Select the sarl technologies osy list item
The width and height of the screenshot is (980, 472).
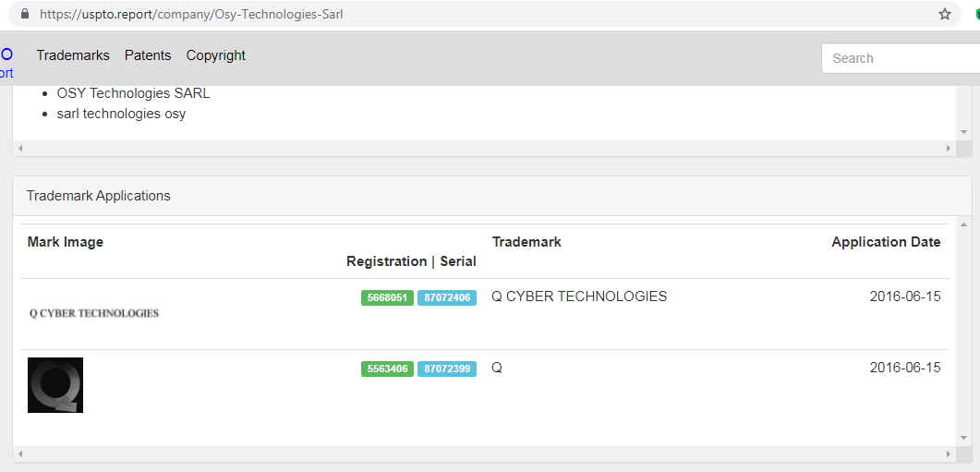(121, 115)
